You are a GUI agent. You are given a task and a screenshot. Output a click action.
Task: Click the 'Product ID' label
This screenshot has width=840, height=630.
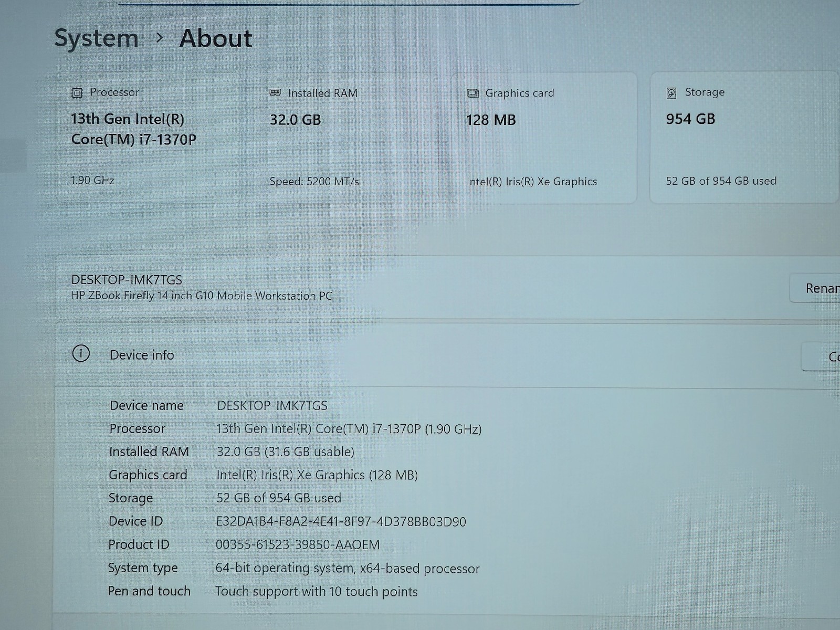[x=139, y=544]
